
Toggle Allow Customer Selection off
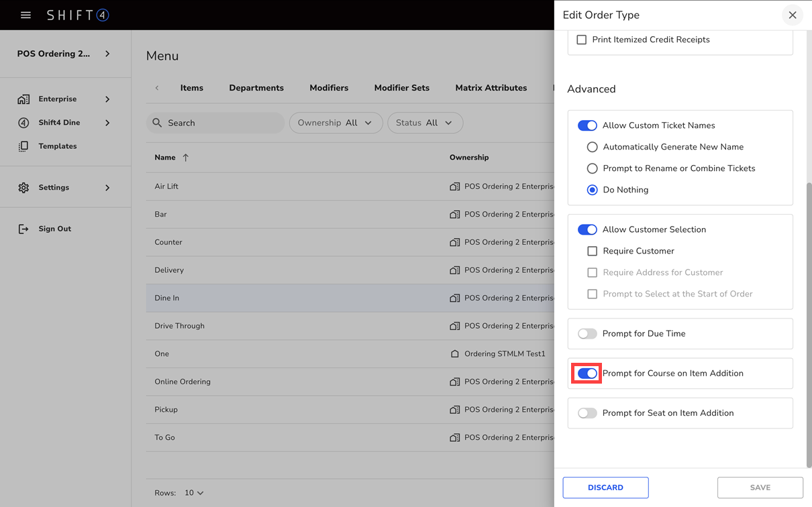pyautogui.click(x=587, y=229)
